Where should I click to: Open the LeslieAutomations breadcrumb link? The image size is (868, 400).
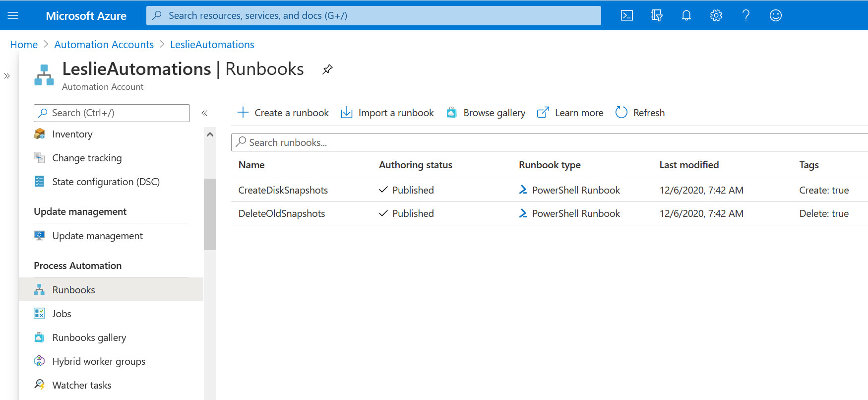[212, 45]
